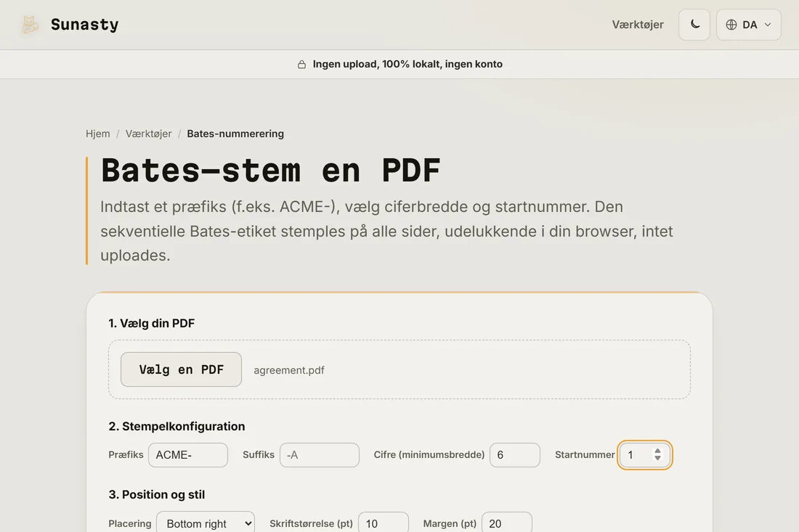Go to Hjem in the breadcrumb

(98, 134)
